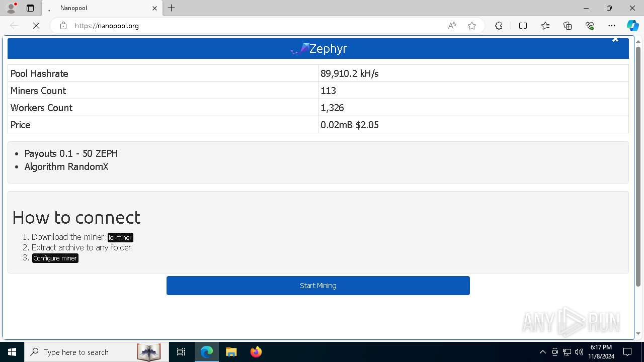
Task: Turn on Read aloud
Action: 452,26
